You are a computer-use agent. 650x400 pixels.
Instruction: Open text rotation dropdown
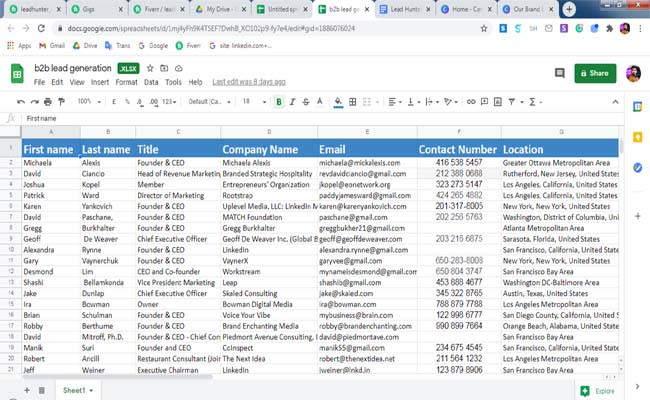point(451,102)
